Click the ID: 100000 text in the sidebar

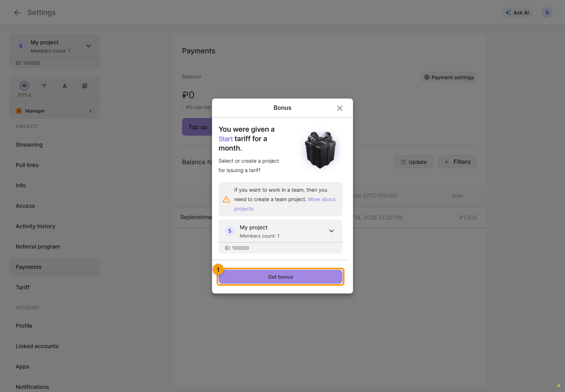tap(27, 63)
